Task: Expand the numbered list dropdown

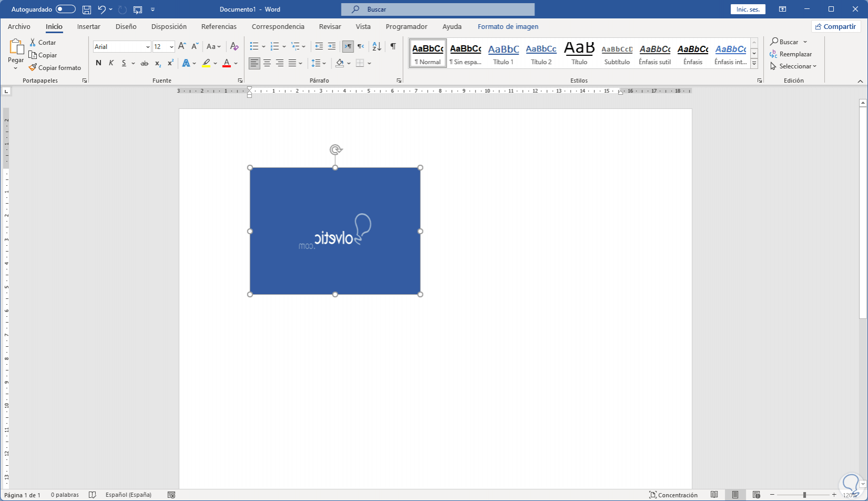Action: tap(284, 47)
